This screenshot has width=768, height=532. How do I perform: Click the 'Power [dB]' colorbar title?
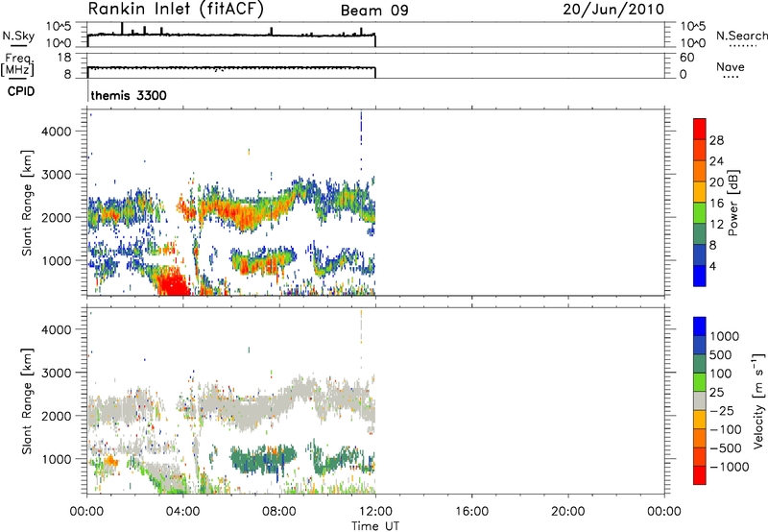(x=732, y=203)
